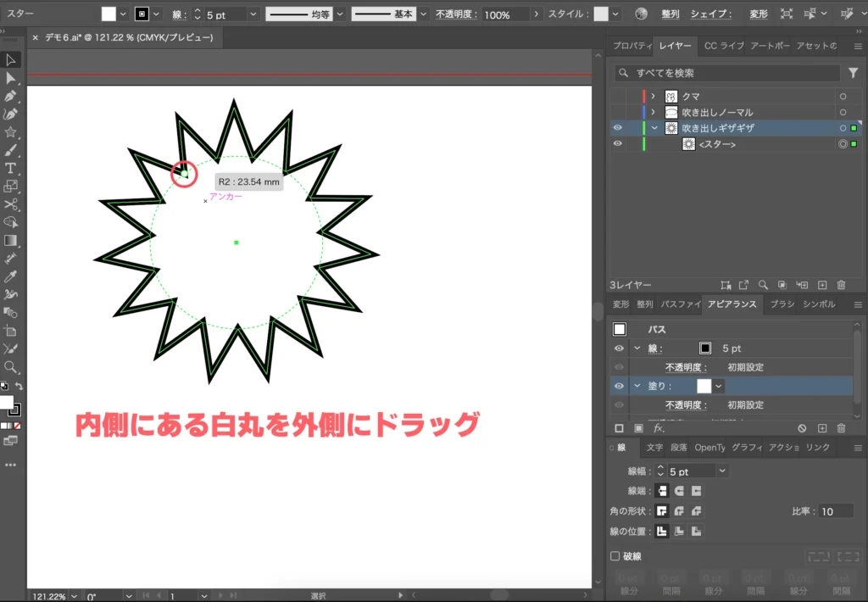Image resolution: width=868 pixels, height=602 pixels.
Task: Open the ブラシ panel tab
Action: click(x=782, y=304)
